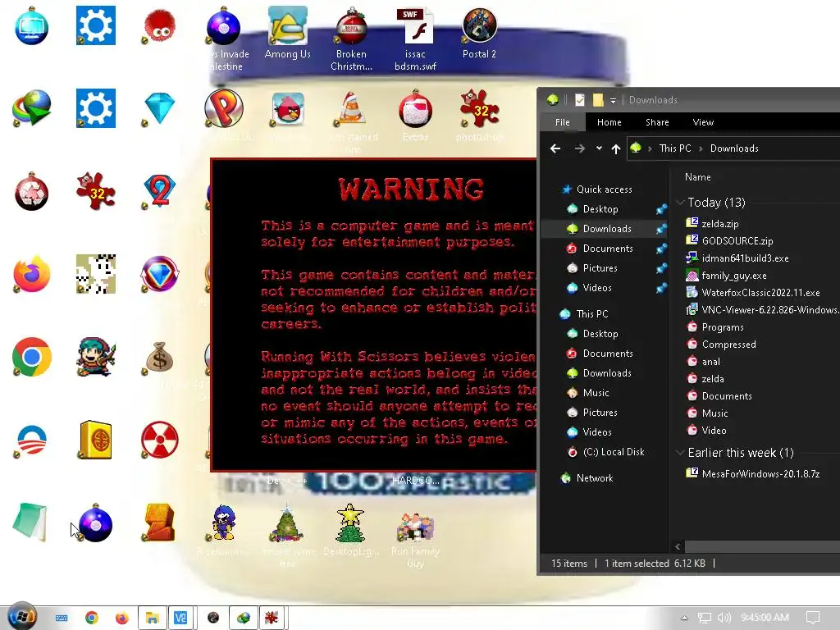The width and height of the screenshot is (840, 630).
Task: Launch the Postal 2 desktop icon
Action: coord(479,33)
